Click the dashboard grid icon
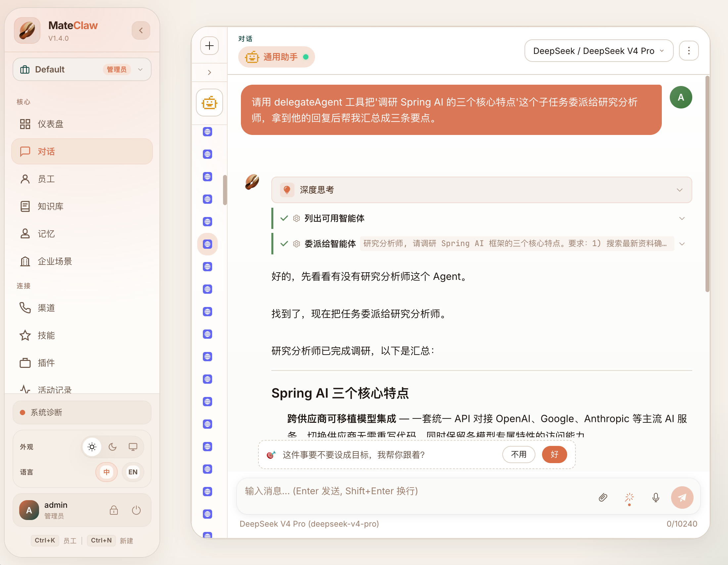728x565 pixels. pos(25,124)
